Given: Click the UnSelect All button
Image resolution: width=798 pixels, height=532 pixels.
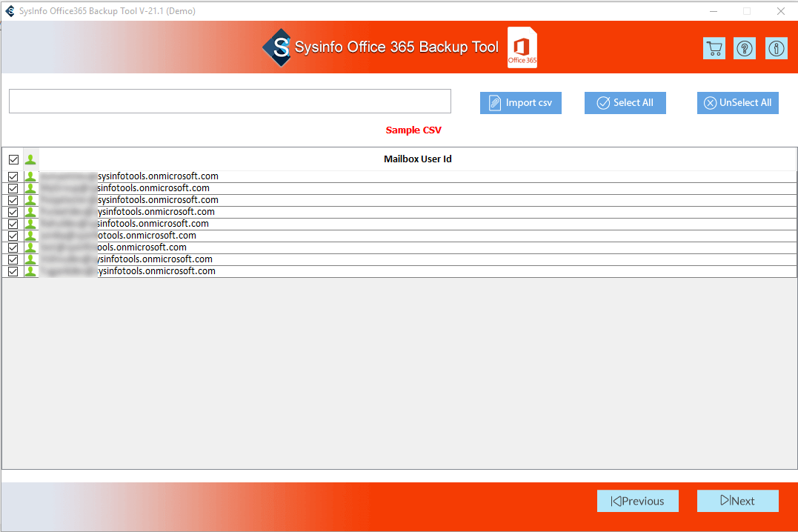Looking at the screenshot, I should pyautogui.click(x=737, y=103).
